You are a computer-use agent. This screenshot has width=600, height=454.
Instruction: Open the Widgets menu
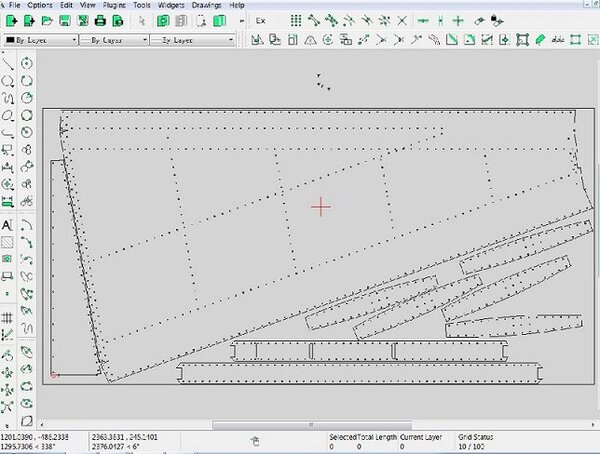pos(171,5)
